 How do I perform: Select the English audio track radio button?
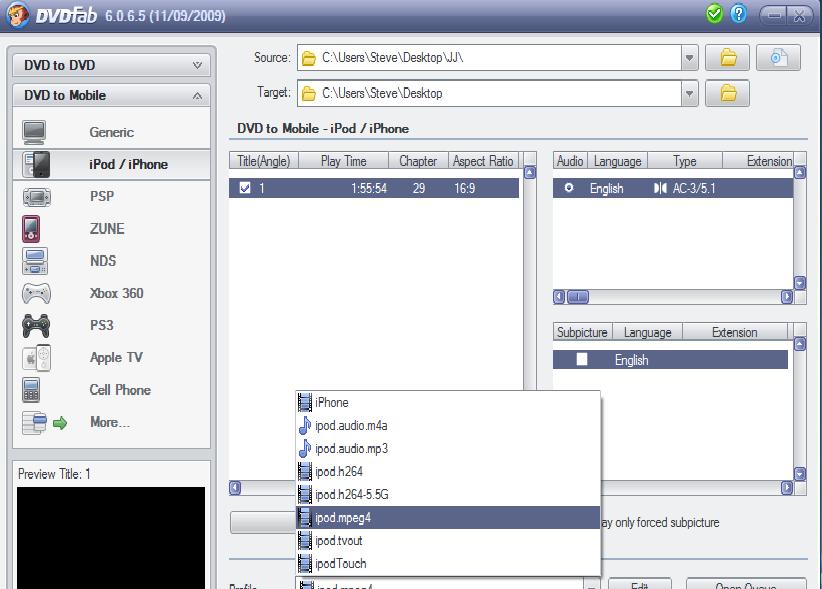click(569, 188)
